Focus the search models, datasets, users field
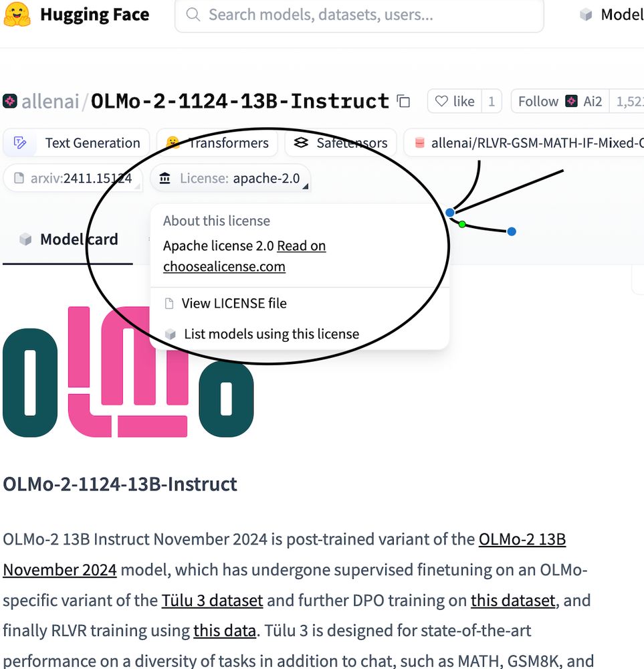The image size is (644, 669). tap(359, 15)
